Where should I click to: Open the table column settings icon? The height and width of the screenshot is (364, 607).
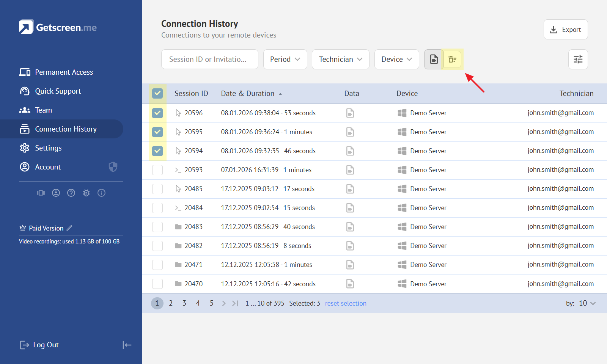[578, 60]
